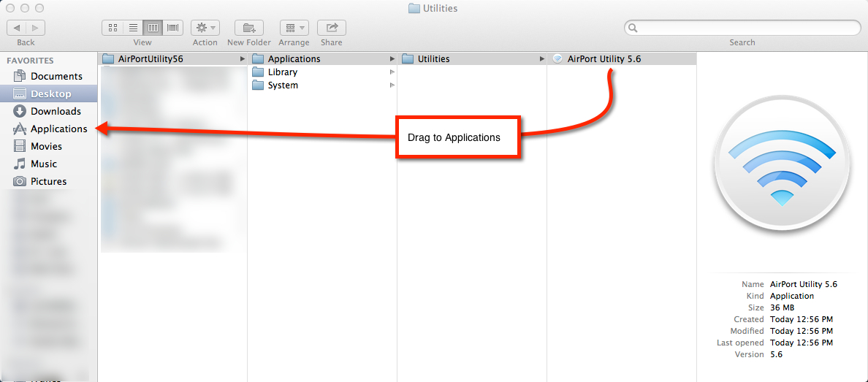Select the System folder

coord(323,85)
